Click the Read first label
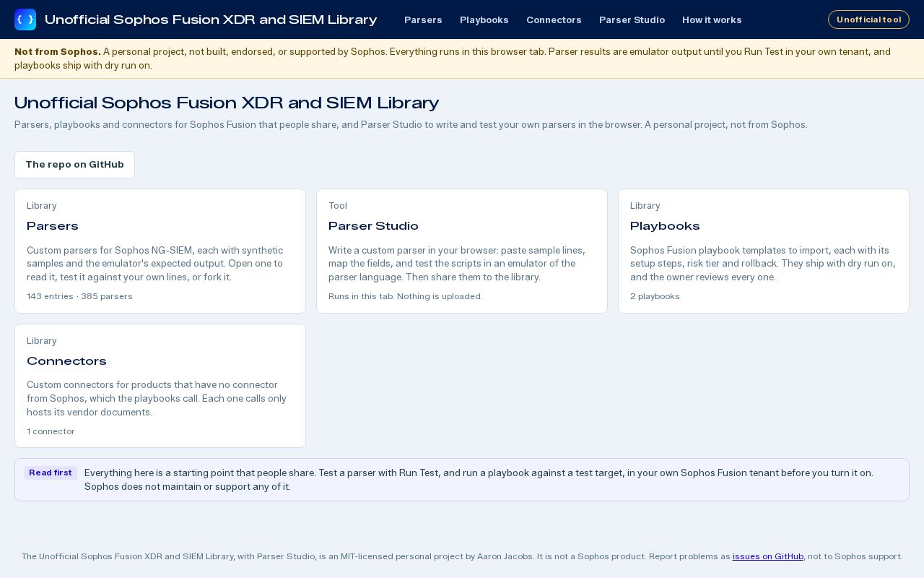This screenshot has height=578, width=924. tap(51, 473)
